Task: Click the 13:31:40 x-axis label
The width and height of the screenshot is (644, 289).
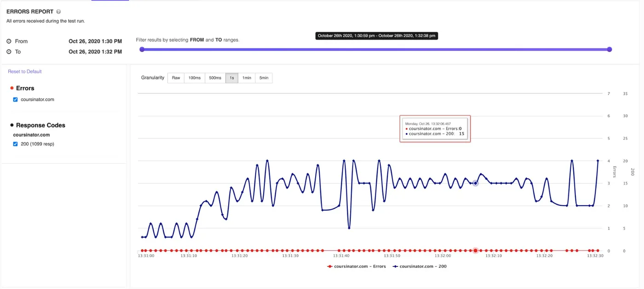Action: (x=341, y=256)
